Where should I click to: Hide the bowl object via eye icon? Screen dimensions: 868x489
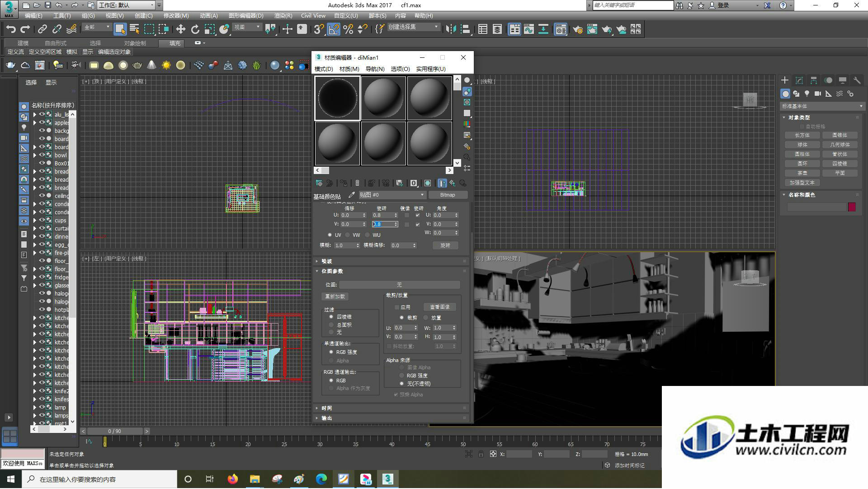coord(42,155)
